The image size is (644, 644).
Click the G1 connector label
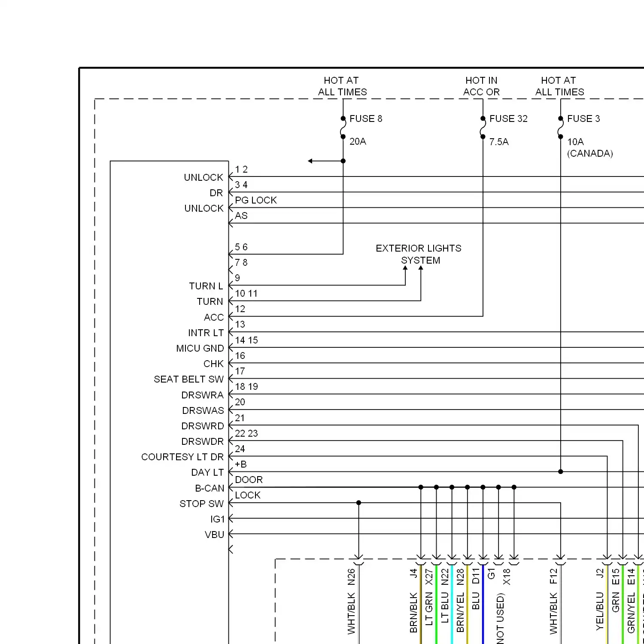click(x=491, y=574)
